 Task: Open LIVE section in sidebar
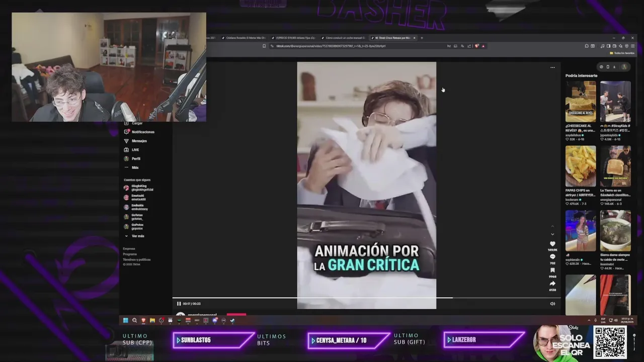coord(131,150)
